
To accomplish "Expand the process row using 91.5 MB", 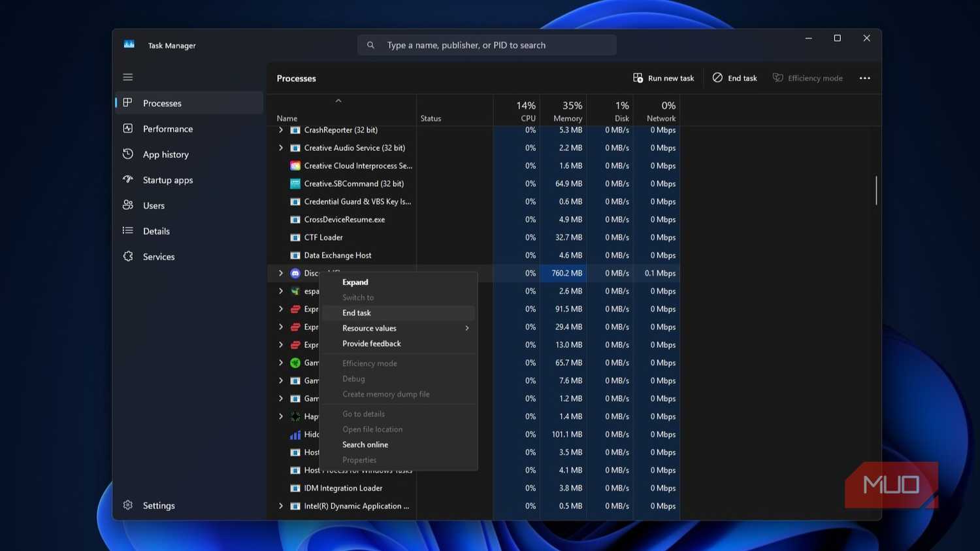I will [x=281, y=309].
